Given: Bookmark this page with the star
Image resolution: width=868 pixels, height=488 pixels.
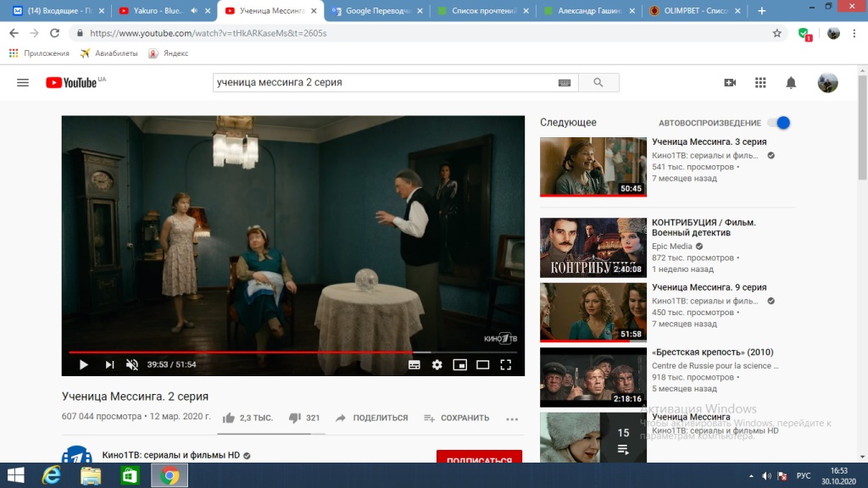Looking at the screenshot, I should (777, 33).
